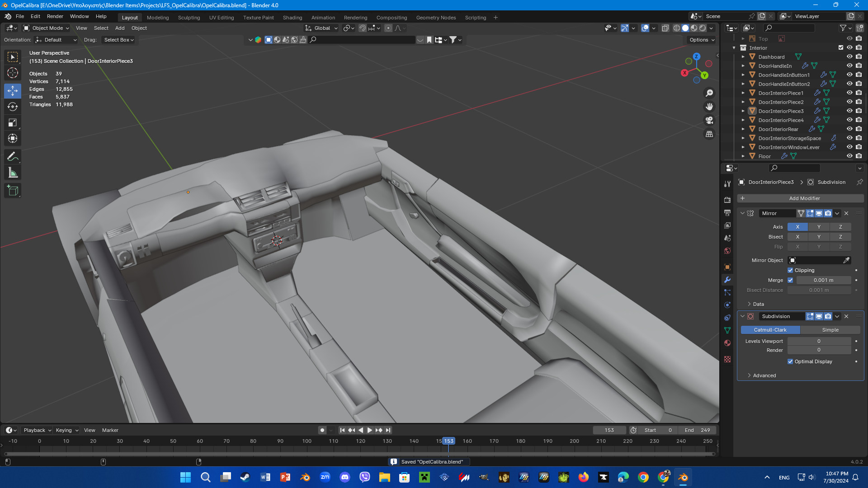Disable the Optimal Display checkbox
868x488 pixels.
[x=790, y=361]
